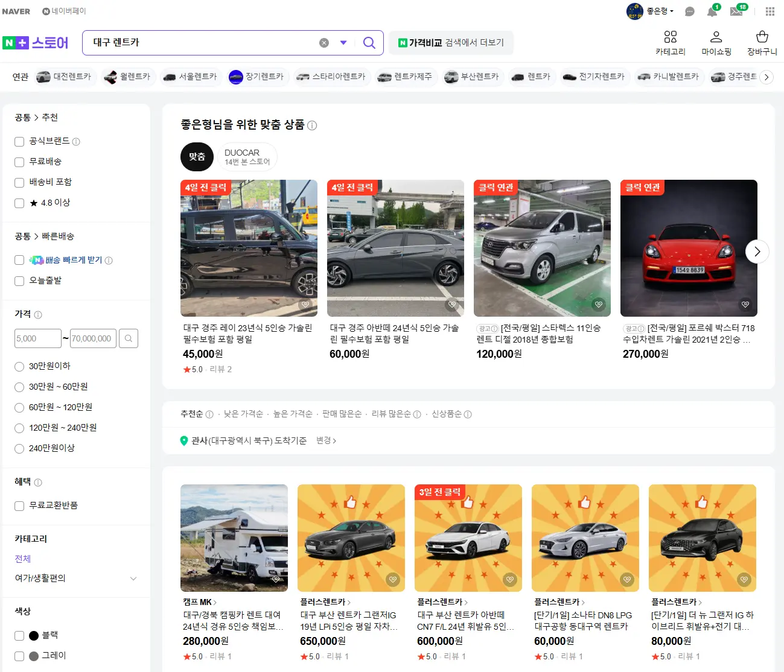This screenshot has height=672, width=784.
Task: Click the magnifier search icon
Action: click(x=369, y=43)
